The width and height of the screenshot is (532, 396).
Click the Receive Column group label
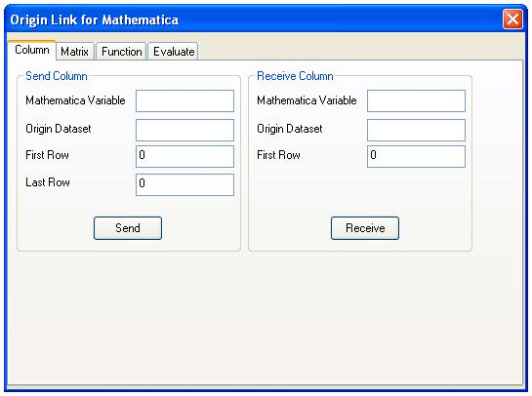coord(295,76)
